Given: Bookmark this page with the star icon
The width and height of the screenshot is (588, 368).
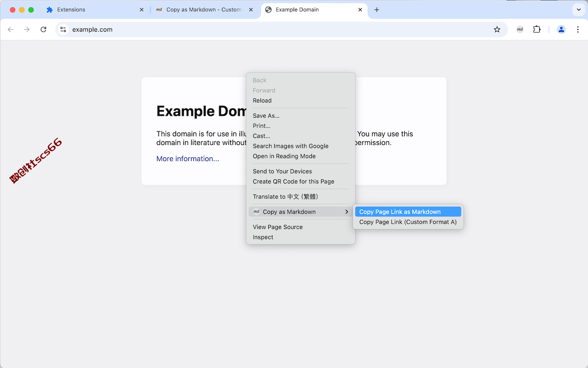Looking at the screenshot, I should click(x=497, y=29).
